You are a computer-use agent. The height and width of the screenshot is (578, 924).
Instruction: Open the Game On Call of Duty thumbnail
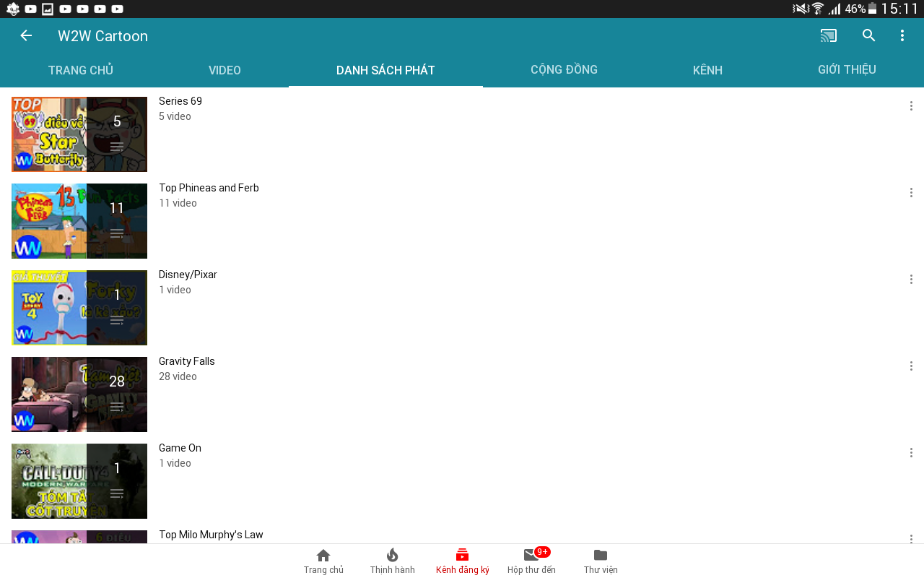pyautogui.click(x=79, y=481)
